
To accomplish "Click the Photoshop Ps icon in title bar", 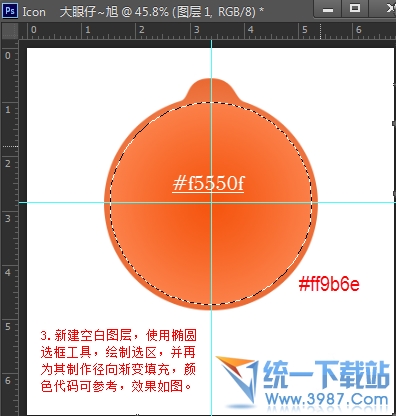I will click(x=10, y=11).
